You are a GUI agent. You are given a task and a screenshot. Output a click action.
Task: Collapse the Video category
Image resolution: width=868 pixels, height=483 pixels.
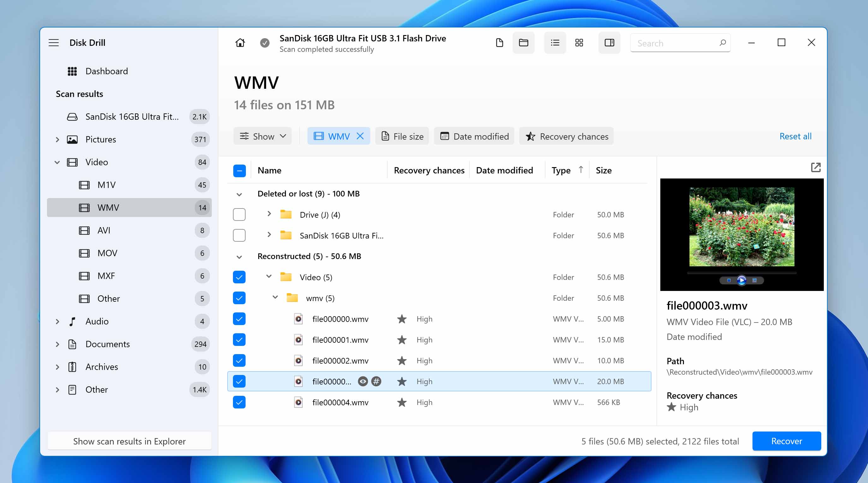coord(57,162)
